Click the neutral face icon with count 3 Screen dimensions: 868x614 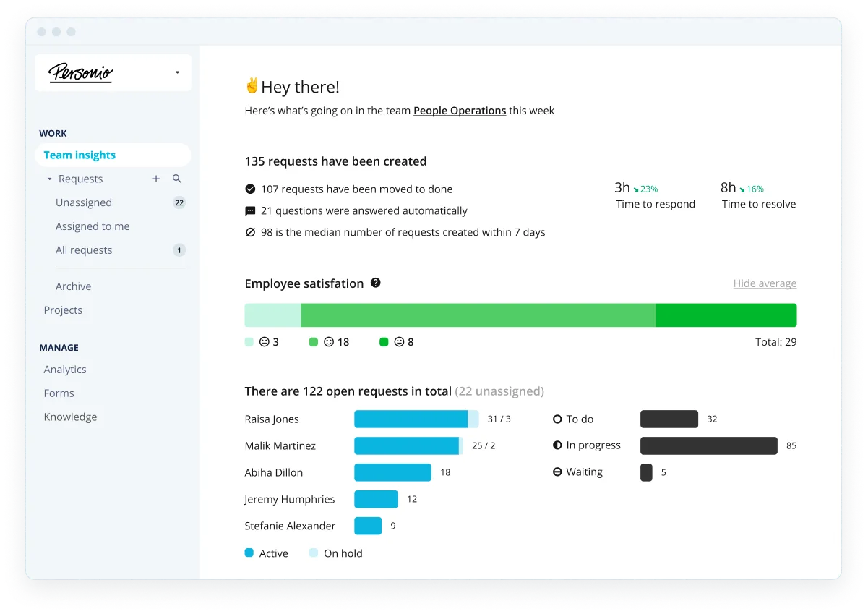click(265, 342)
